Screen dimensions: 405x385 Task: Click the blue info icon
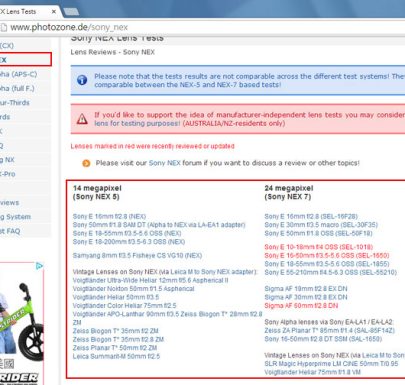(82, 80)
